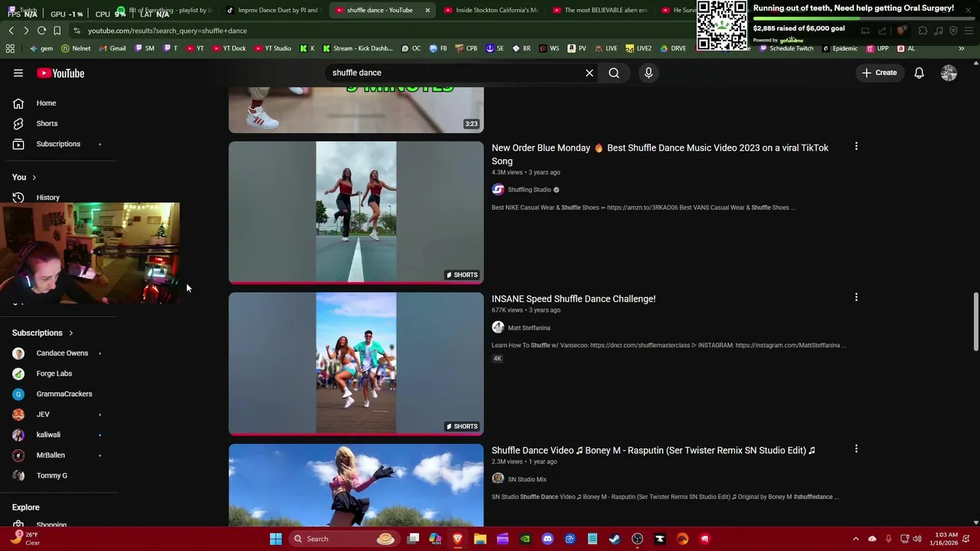Screen dimensions: 980x551
Task: Open the Epidemic bookmark
Action: coord(841,48)
